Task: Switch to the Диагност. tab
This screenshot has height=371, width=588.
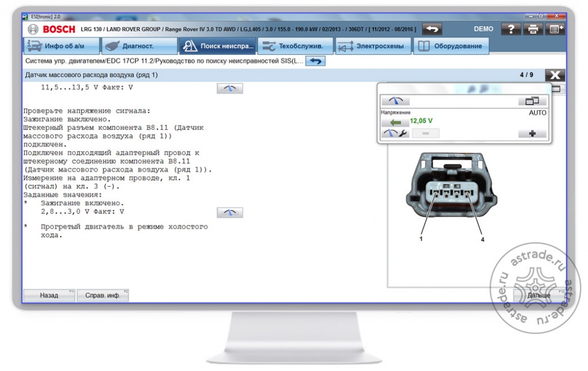Action: tap(139, 46)
